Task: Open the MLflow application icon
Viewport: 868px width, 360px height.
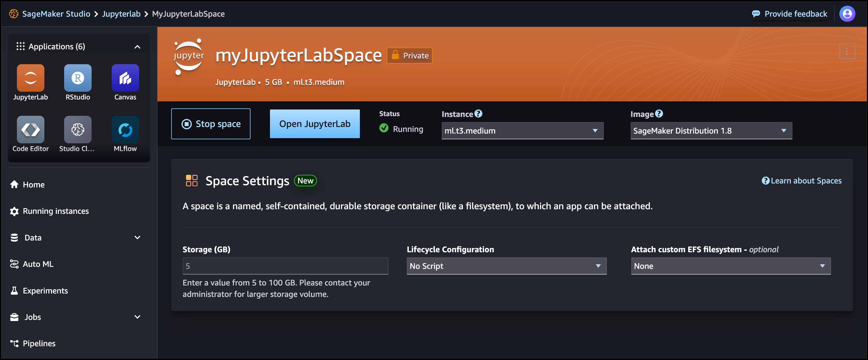Action: [x=125, y=130]
